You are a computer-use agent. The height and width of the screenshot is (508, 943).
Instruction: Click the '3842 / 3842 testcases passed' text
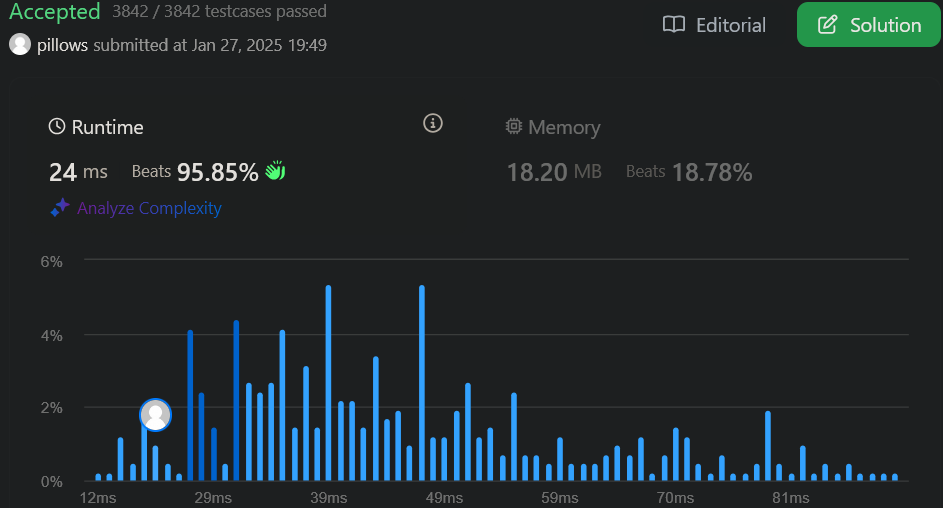tap(220, 11)
